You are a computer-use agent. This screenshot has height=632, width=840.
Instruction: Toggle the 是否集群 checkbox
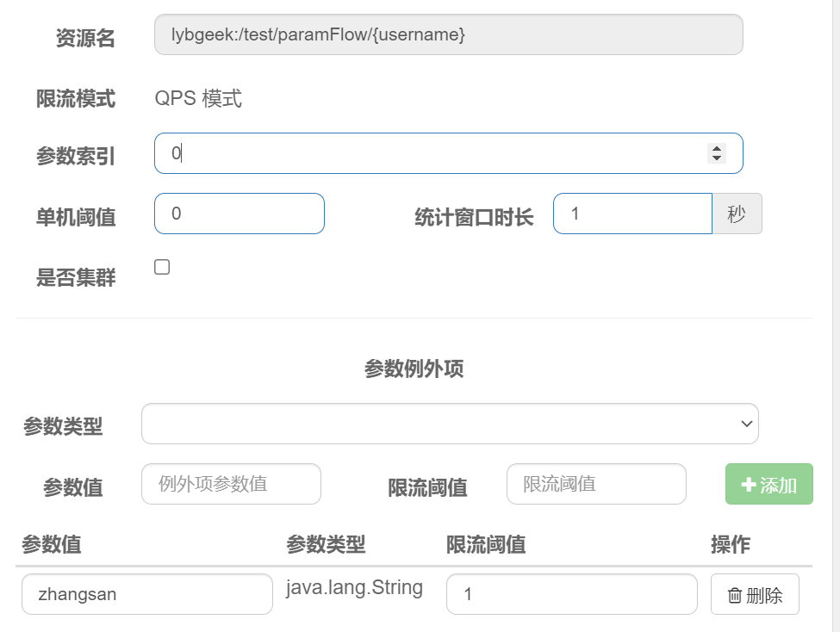pos(162,267)
